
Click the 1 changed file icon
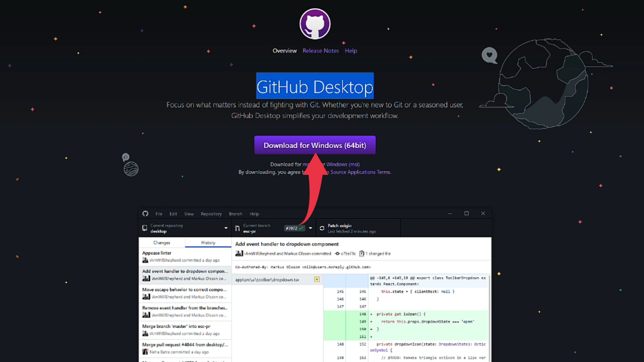click(x=362, y=253)
